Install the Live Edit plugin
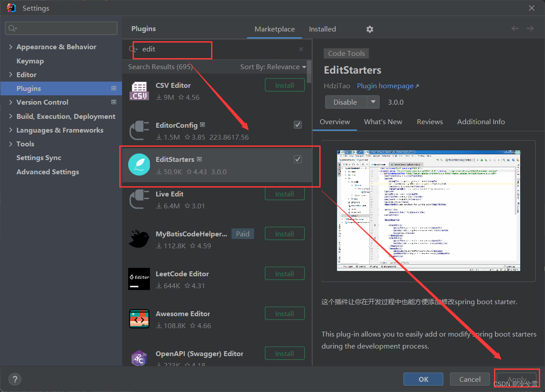 pyautogui.click(x=285, y=194)
